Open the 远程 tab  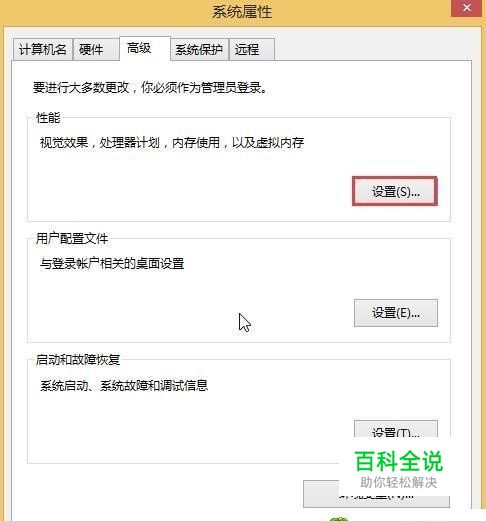click(252, 50)
